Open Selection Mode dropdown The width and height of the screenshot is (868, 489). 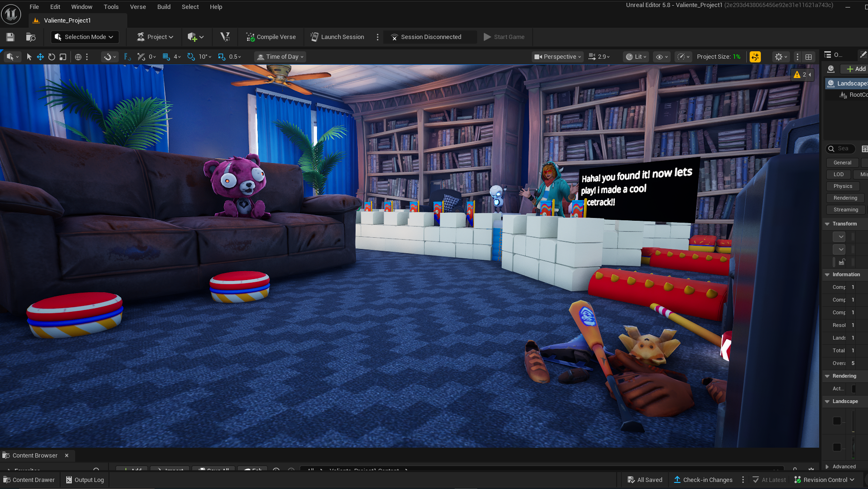click(85, 37)
